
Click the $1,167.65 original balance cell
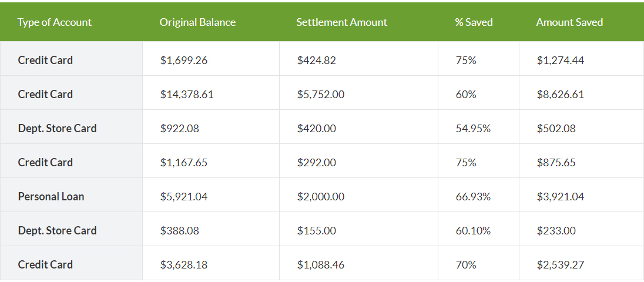point(184,162)
